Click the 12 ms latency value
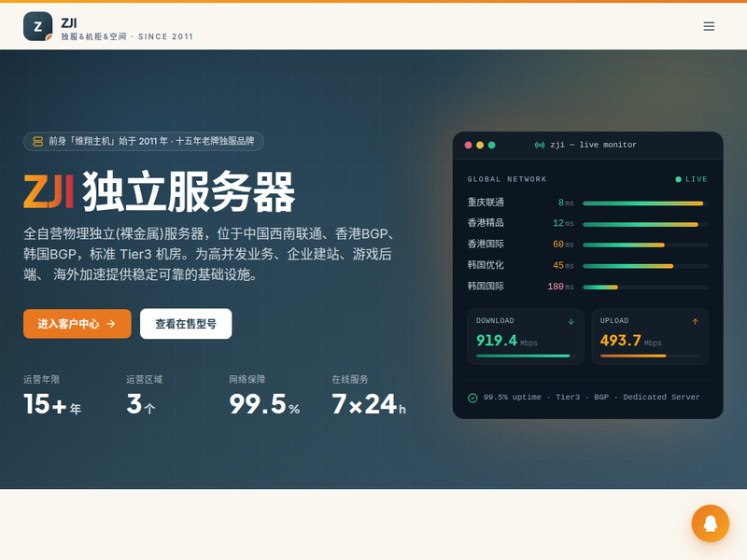Viewport: 747px width, 560px height. click(x=563, y=223)
